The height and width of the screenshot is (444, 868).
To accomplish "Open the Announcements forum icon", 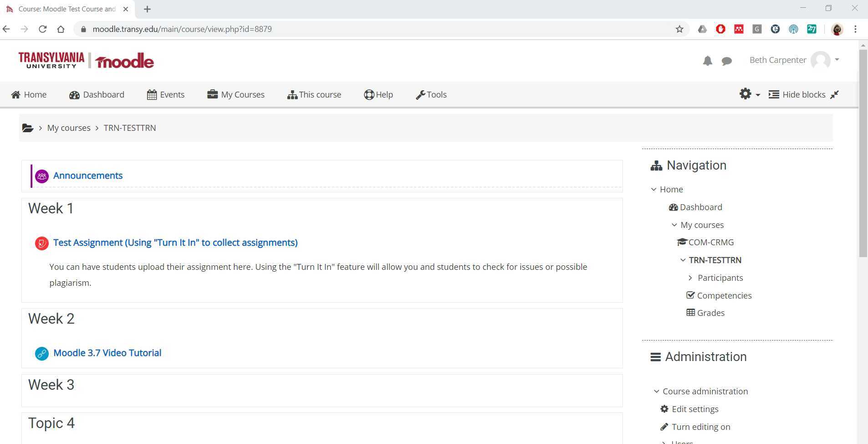I will pyautogui.click(x=41, y=176).
